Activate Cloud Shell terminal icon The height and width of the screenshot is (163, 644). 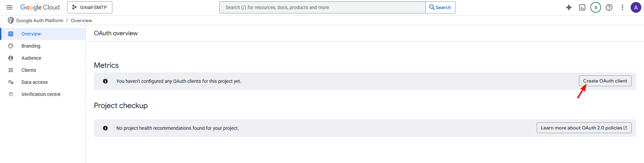coord(582,7)
